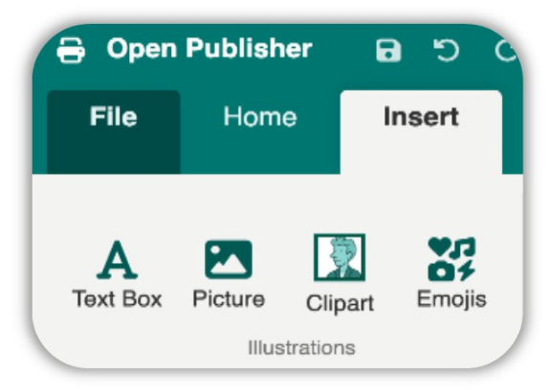Click the Picture text label
The height and width of the screenshot is (392, 548).
(229, 299)
